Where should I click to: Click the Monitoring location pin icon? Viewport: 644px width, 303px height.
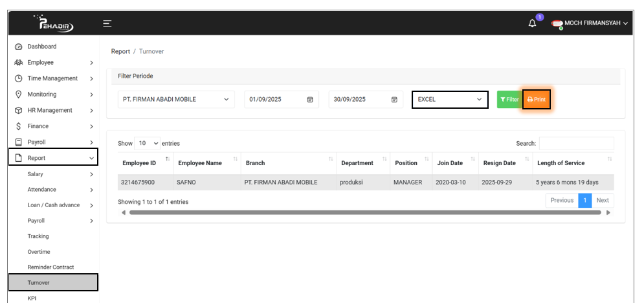point(18,95)
